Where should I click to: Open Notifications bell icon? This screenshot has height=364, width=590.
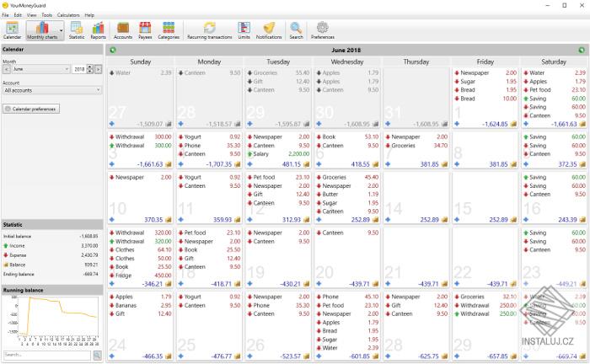(269, 30)
